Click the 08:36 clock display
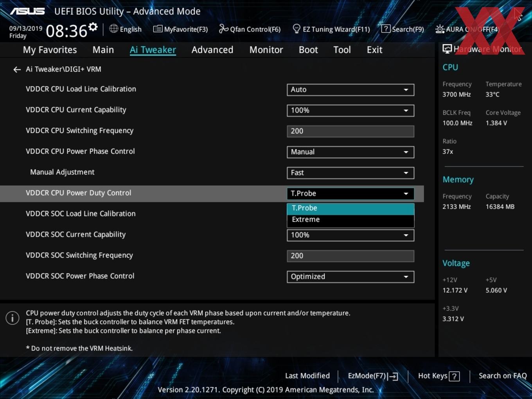 66,31
